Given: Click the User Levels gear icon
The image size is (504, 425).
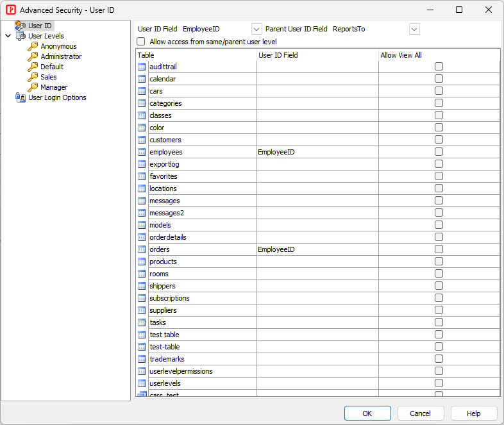Looking at the screenshot, I should 20,36.
